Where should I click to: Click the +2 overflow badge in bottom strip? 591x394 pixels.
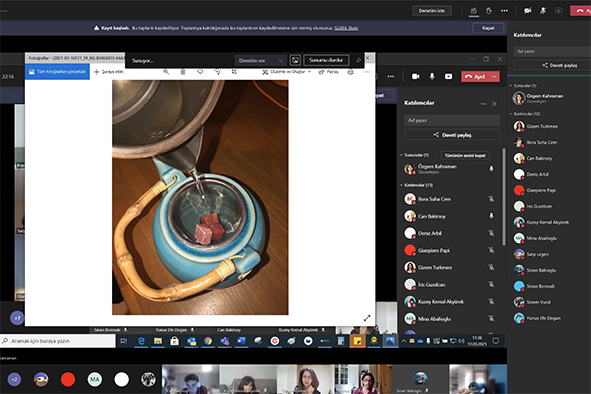pyautogui.click(x=14, y=379)
